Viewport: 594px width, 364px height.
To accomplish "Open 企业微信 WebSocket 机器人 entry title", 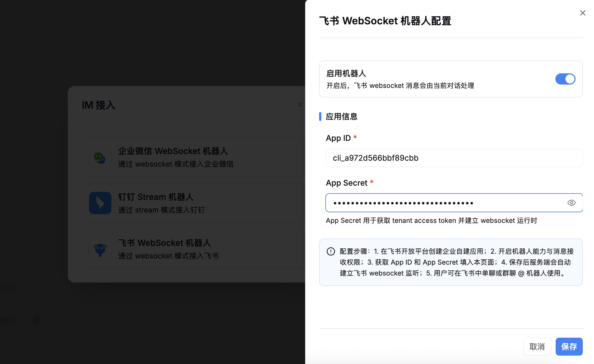I will click(x=173, y=151).
